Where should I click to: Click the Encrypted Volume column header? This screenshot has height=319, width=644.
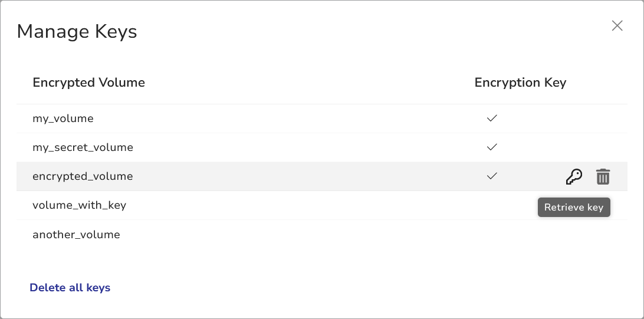(89, 83)
